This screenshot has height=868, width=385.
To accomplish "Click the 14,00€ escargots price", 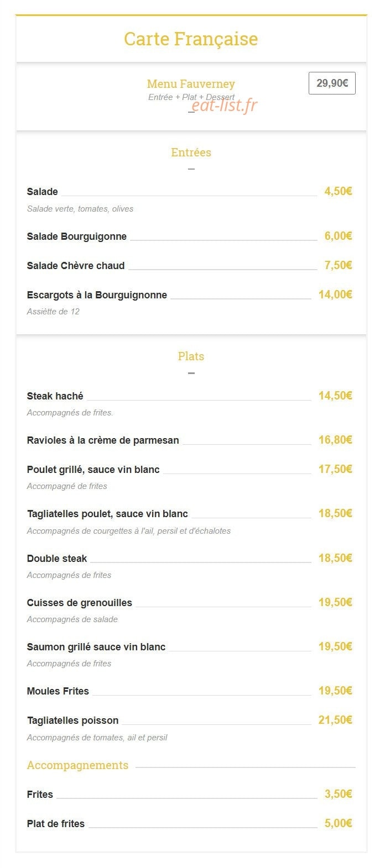I will pos(335,294).
